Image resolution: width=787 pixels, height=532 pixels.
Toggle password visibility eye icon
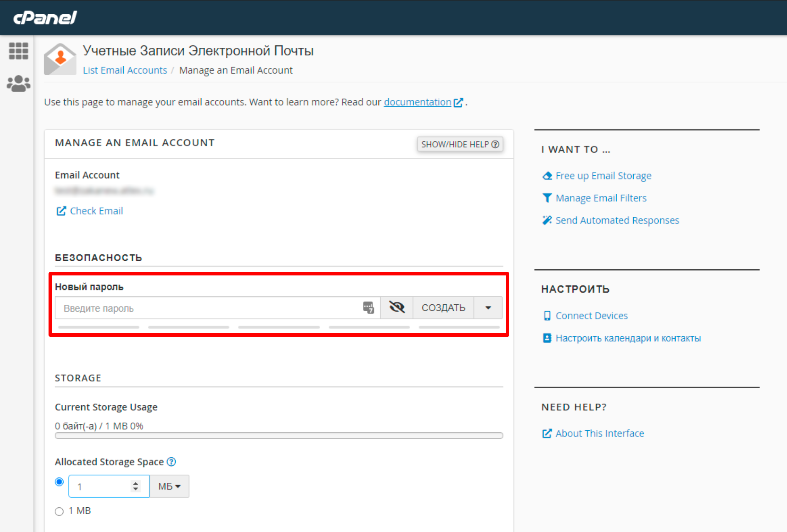pos(396,307)
